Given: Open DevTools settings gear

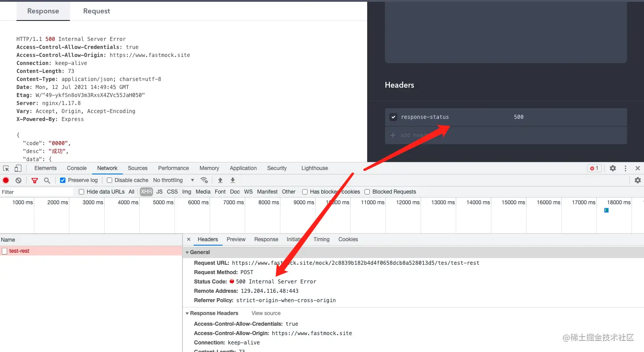Looking at the screenshot, I should (x=613, y=168).
